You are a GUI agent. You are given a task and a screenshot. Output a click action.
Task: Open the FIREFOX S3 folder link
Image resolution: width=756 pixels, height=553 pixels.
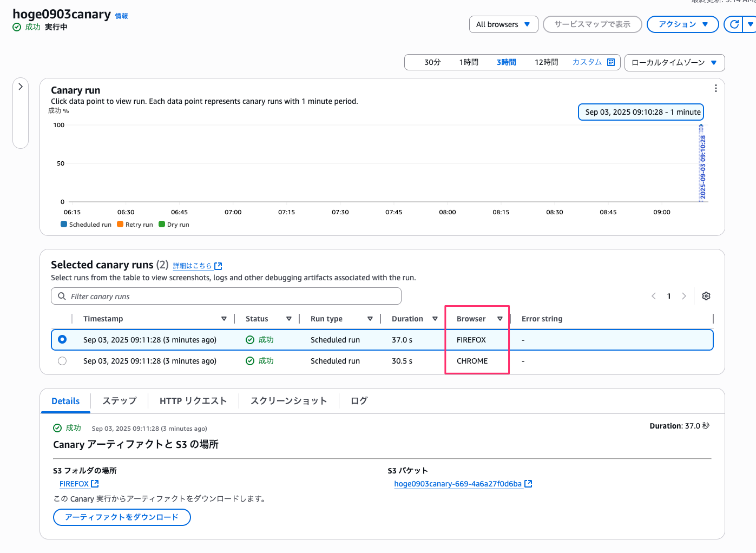(x=79, y=484)
